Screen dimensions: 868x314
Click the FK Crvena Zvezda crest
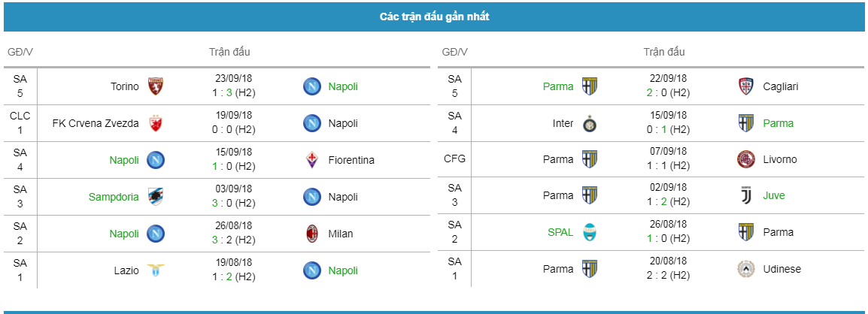[156, 123]
